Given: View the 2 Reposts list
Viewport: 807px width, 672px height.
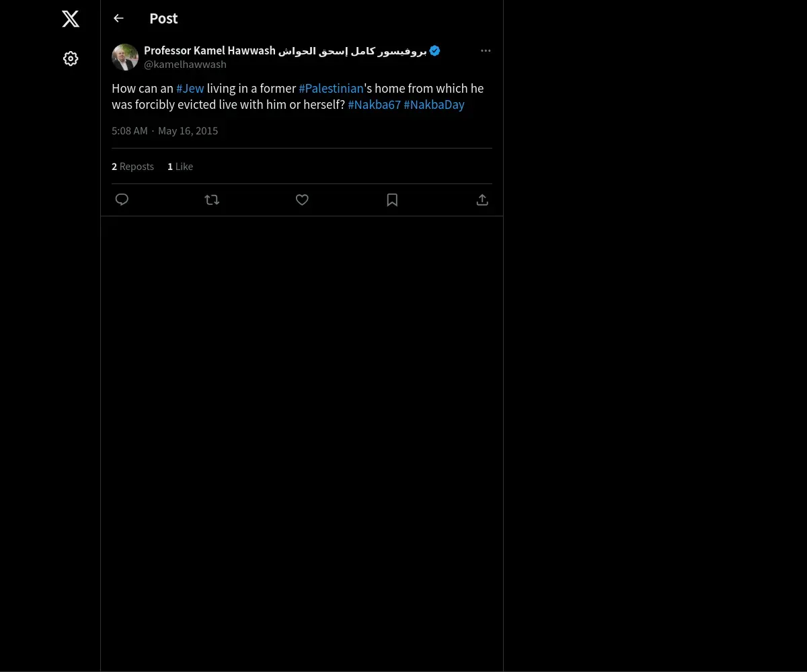Looking at the screenshot, I should [132, 167].
